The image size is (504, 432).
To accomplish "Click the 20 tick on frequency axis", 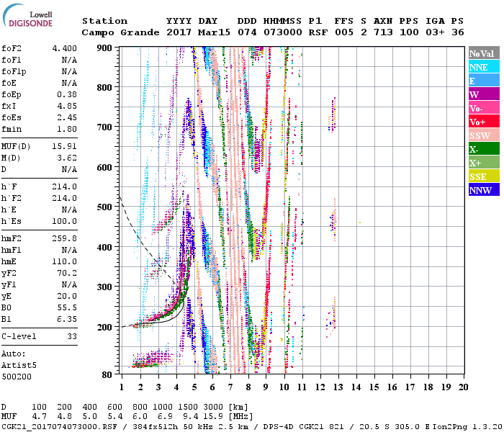I will pos(462,387).
